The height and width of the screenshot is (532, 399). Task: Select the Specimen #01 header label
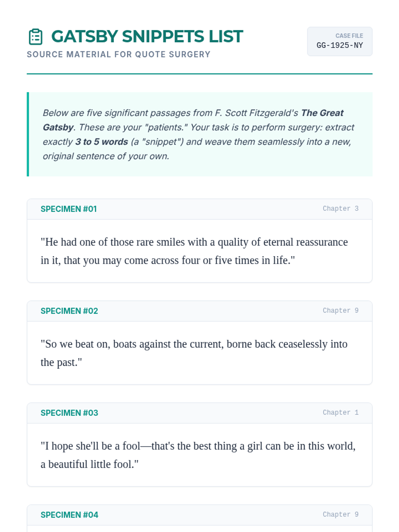click(x=68, y=209)
